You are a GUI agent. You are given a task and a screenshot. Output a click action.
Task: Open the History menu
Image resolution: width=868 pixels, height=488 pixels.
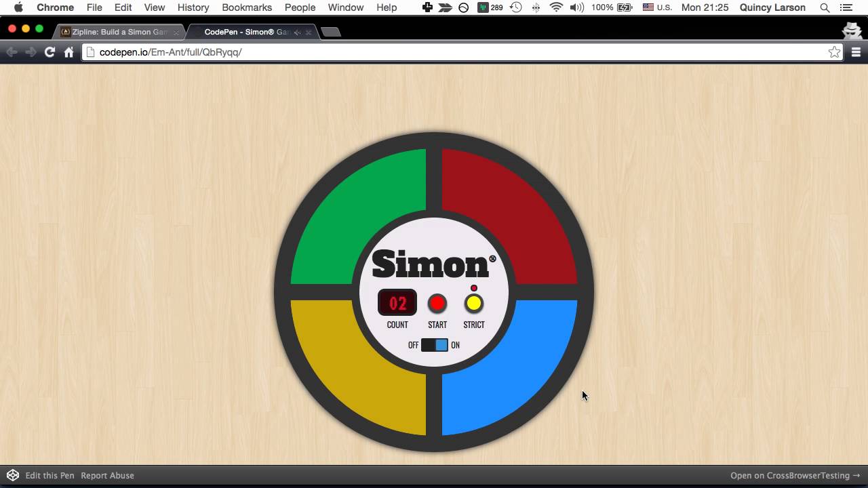pyautogui.click(x=193, y=7)
